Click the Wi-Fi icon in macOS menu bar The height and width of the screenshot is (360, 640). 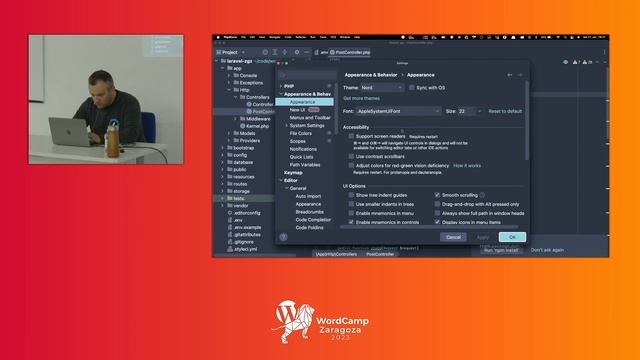click(558, 37)
